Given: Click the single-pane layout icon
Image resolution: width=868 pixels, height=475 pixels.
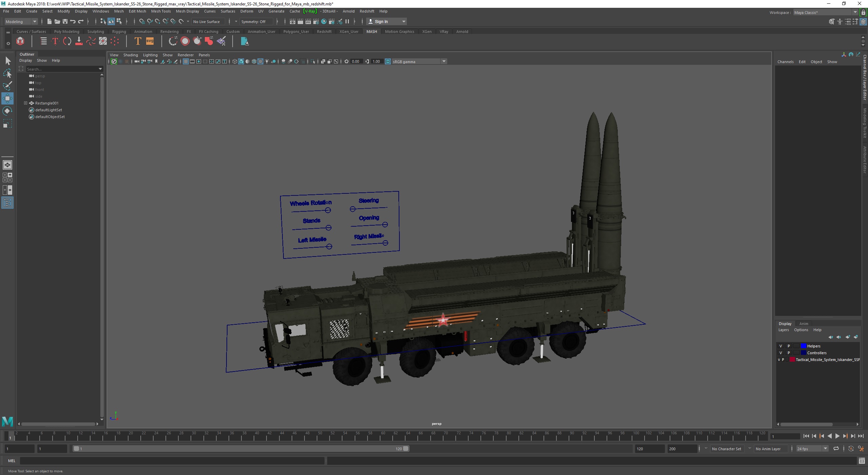Looking at the screenshot, I should point(7,165).
